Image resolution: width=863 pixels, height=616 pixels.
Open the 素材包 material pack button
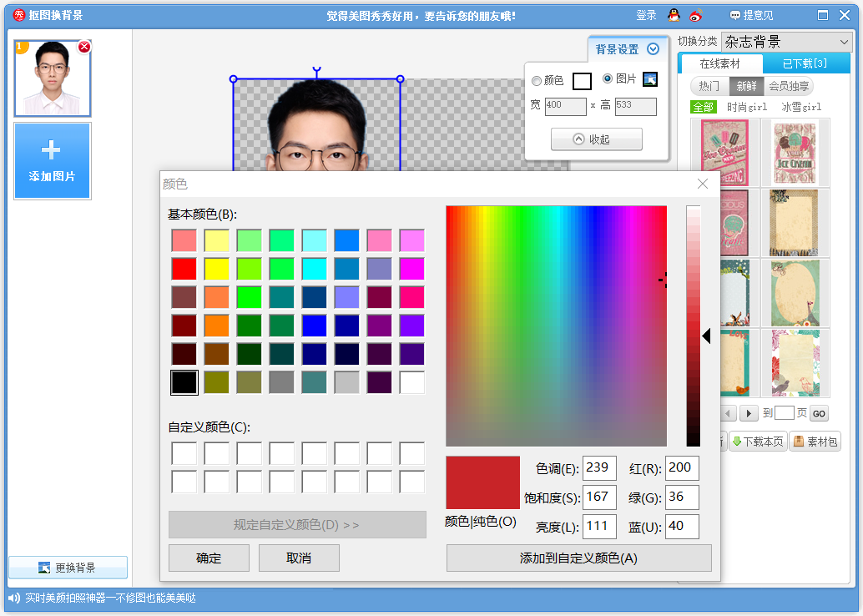coord(815,442)
